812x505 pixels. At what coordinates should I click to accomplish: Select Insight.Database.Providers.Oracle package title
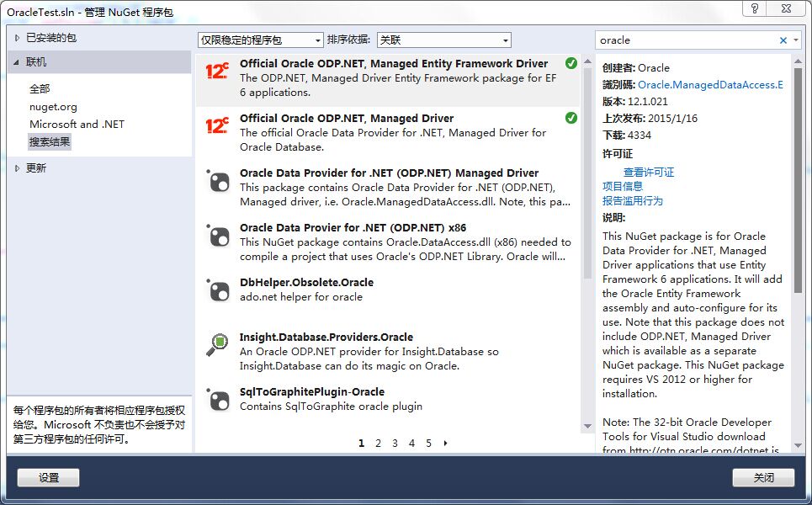click(326, 338)
